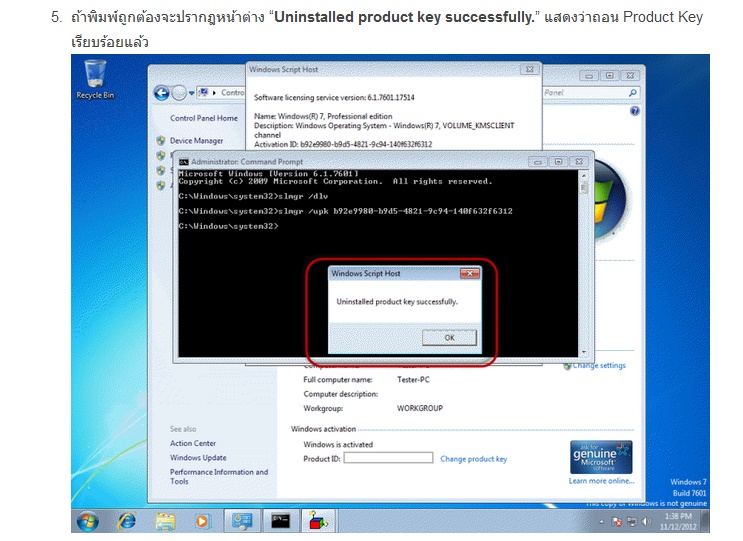Click Learn more online link
The image size is (743, 541).
pos(601,481)
